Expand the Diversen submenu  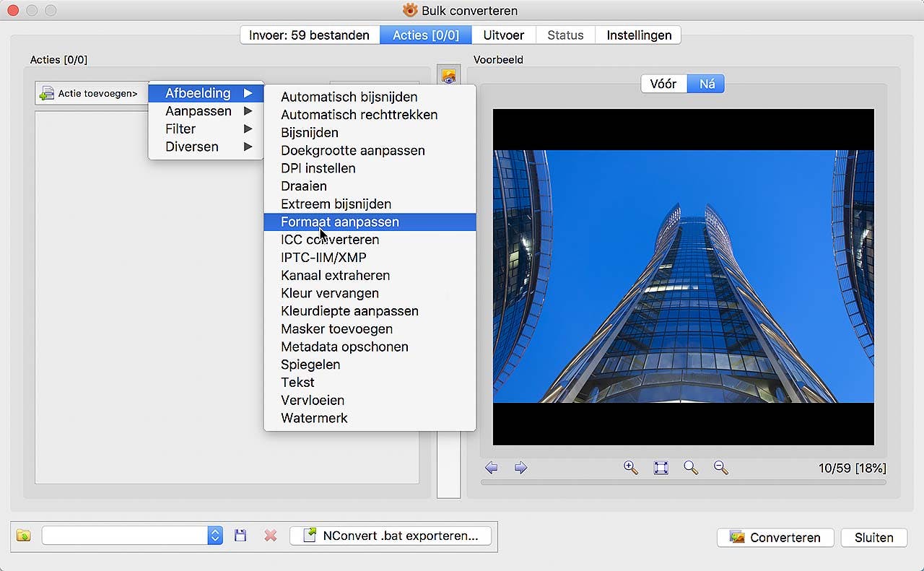point(206,147)
